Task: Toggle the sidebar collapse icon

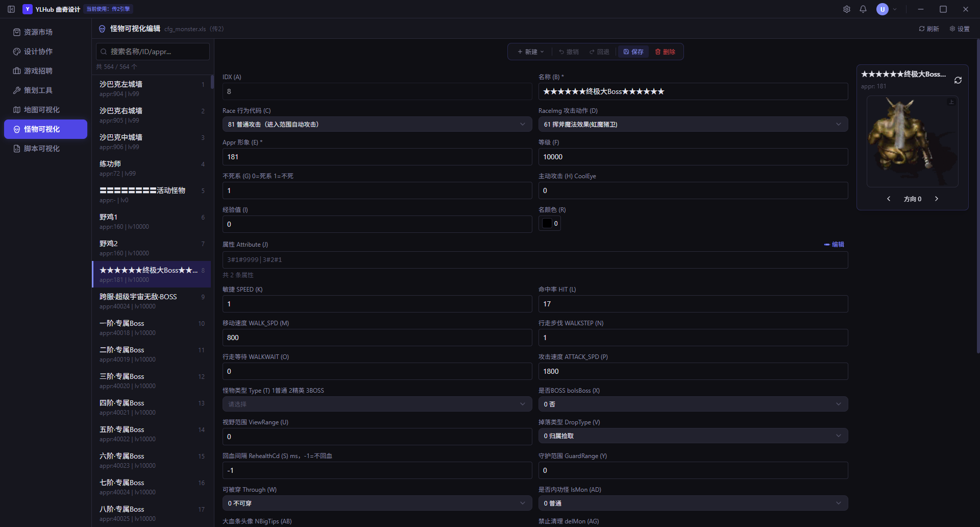Action: point(11,9)
